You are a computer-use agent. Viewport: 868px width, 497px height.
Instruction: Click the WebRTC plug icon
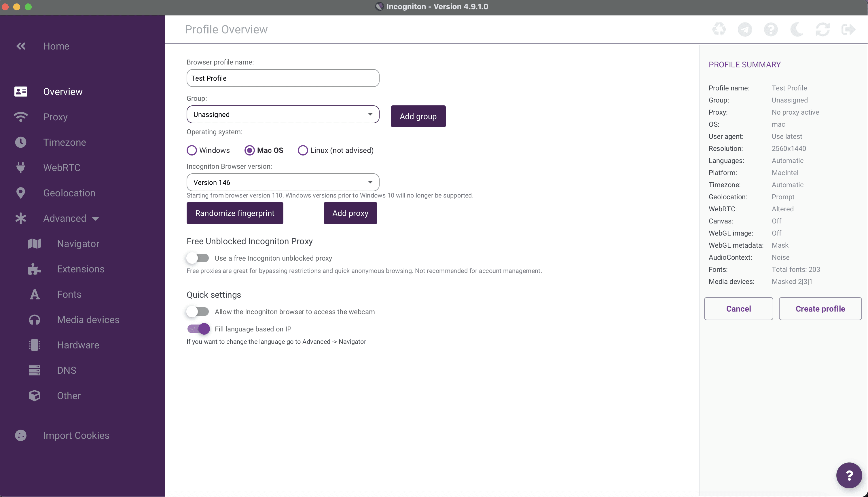point(21,168)
